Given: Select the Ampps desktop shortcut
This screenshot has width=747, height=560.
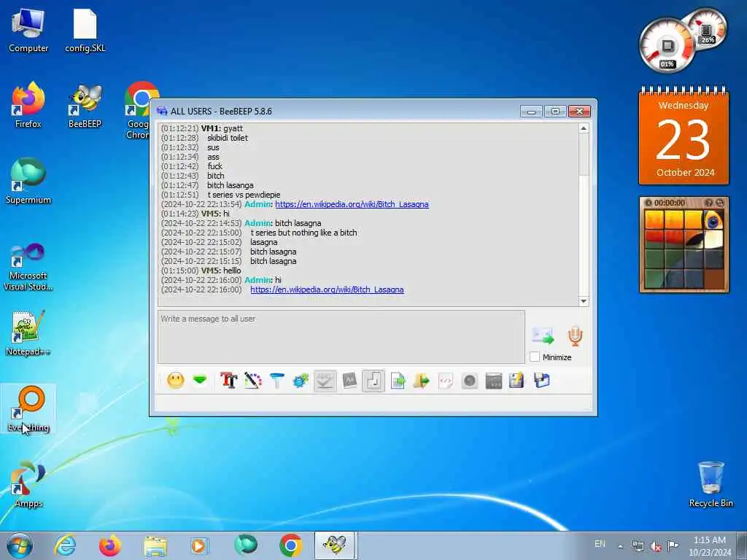Looking at the screenshot, I should pyautogui.click(x=28, y=485).
